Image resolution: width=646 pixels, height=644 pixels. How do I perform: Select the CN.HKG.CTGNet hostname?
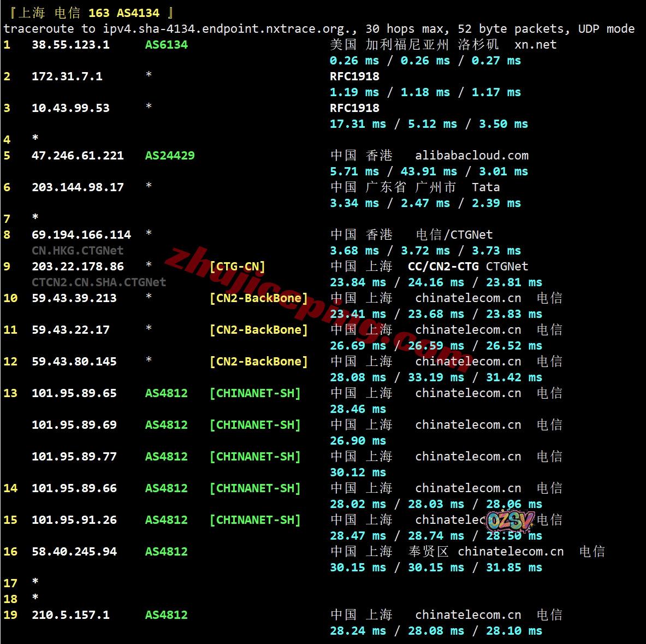pyautogui.click(x=78, y=251)
